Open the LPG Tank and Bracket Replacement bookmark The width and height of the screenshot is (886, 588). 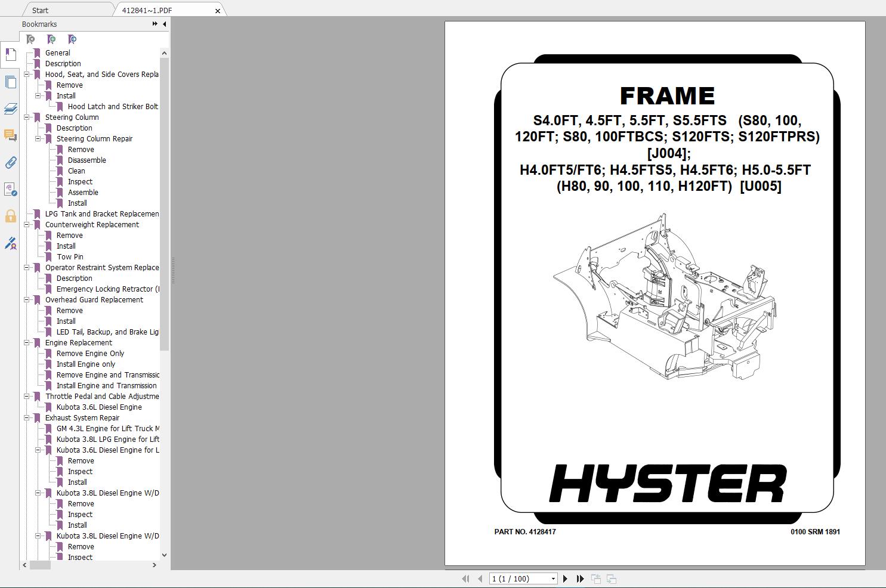(102, 214)
